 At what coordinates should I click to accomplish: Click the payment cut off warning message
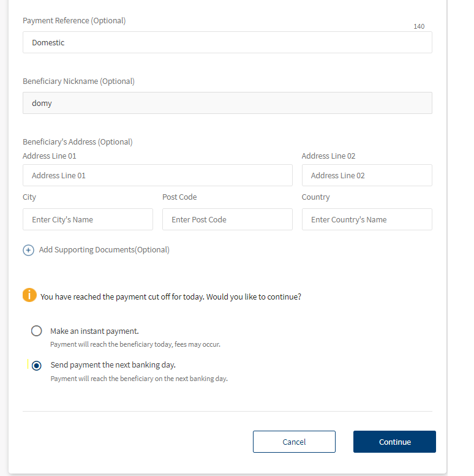(x=171, y=297)
